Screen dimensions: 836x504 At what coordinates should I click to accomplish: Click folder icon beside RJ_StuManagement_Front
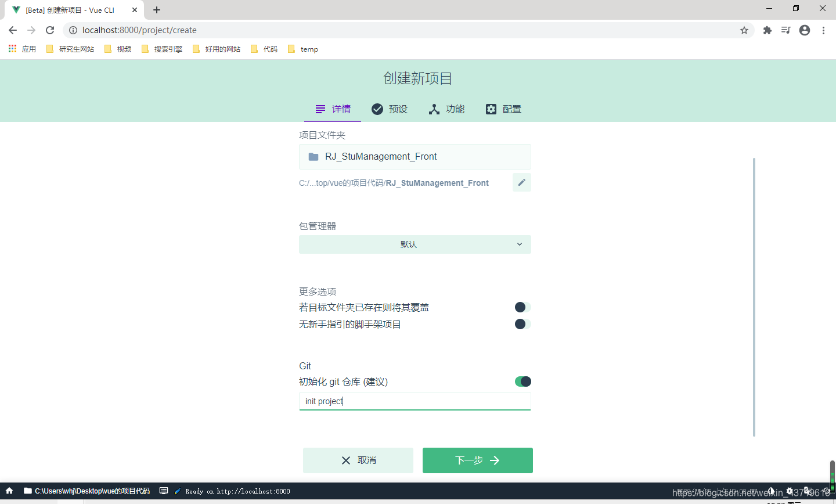313,157
